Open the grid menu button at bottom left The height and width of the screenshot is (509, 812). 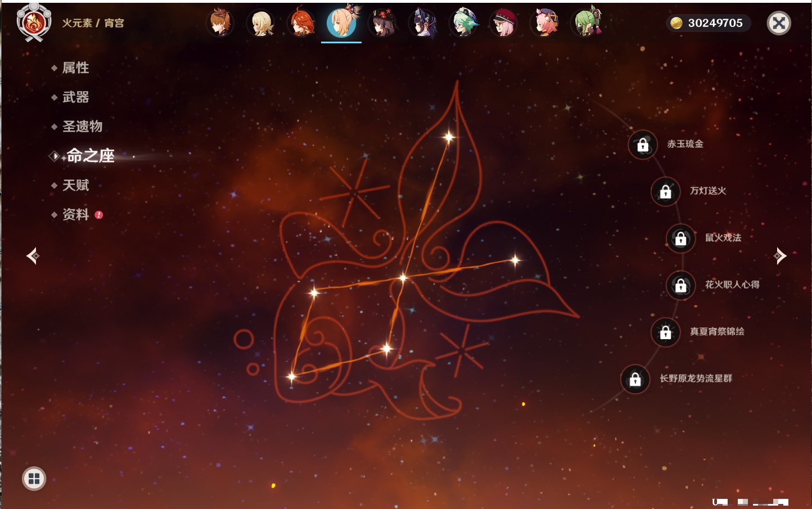(34, 479)
